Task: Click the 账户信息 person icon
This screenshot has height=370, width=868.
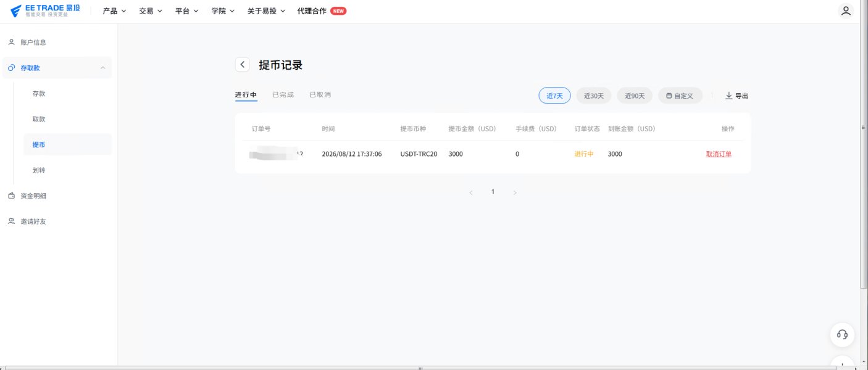Action: [11, 43]
